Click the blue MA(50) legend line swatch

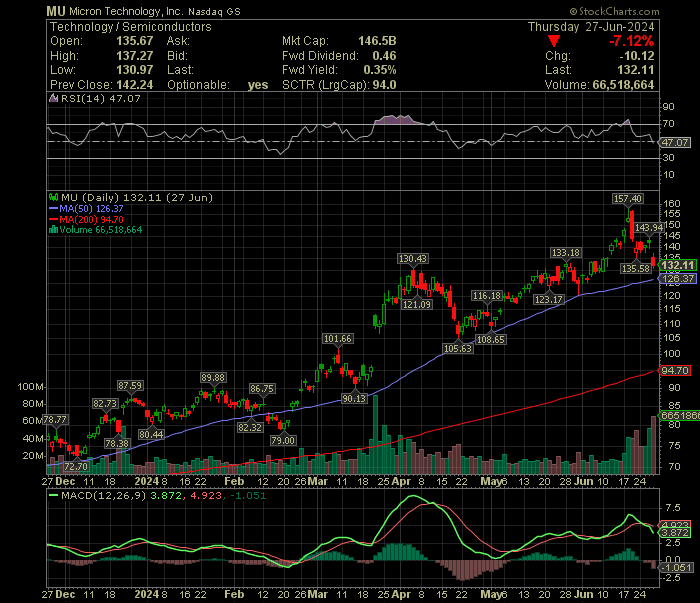(x=54, y=208)
